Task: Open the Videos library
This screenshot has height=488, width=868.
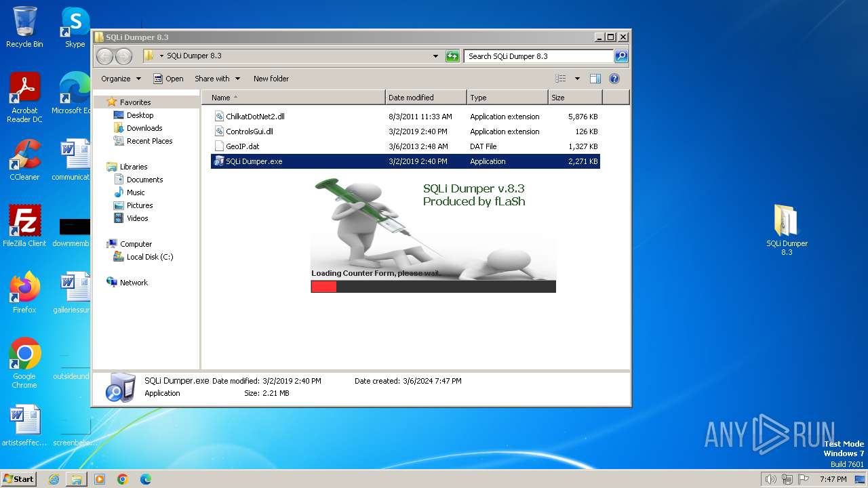Action: 137,218
